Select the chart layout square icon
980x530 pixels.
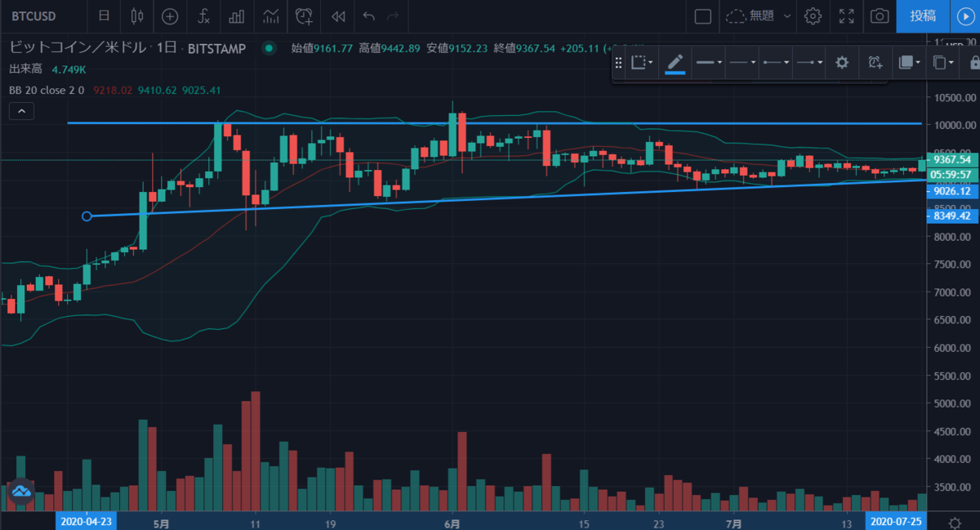(x=702, y=16)
